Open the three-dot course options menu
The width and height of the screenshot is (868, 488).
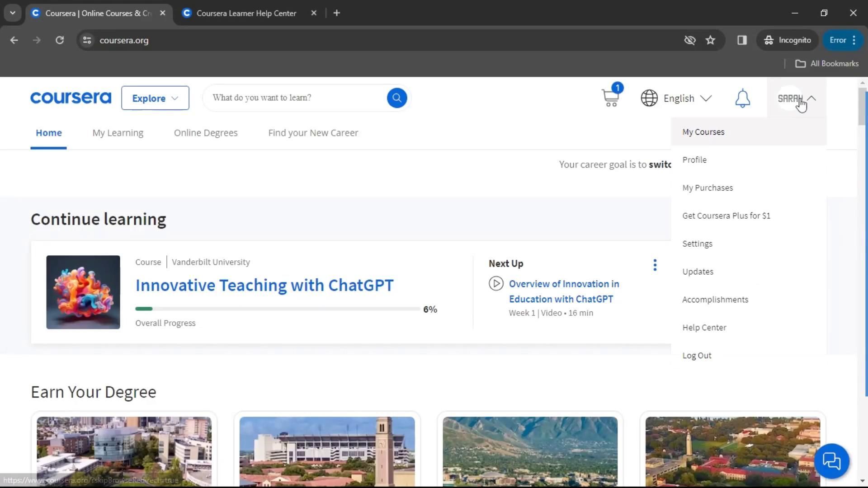655,265
